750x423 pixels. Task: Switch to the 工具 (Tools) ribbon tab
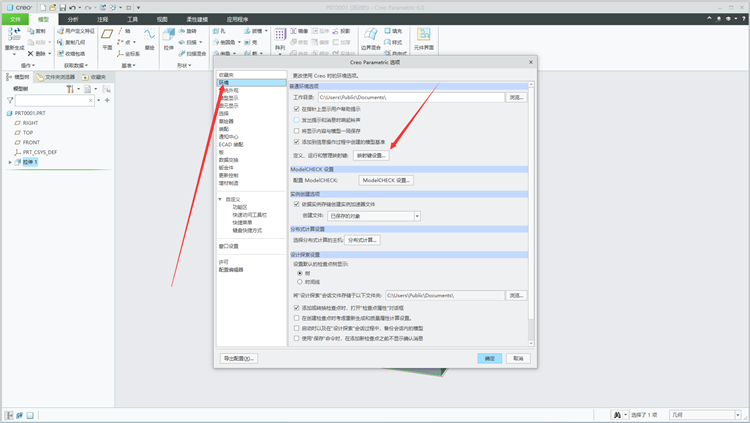[x=132, y=19]
